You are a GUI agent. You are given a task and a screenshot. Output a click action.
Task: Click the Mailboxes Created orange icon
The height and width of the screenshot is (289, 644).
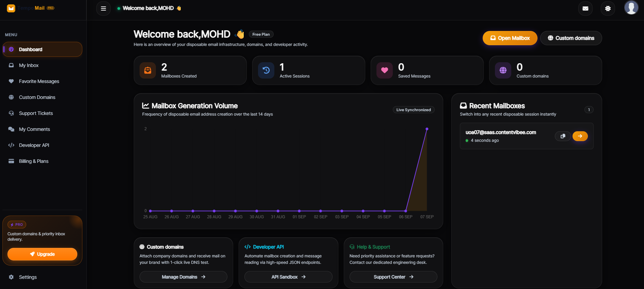pos(148,70)
